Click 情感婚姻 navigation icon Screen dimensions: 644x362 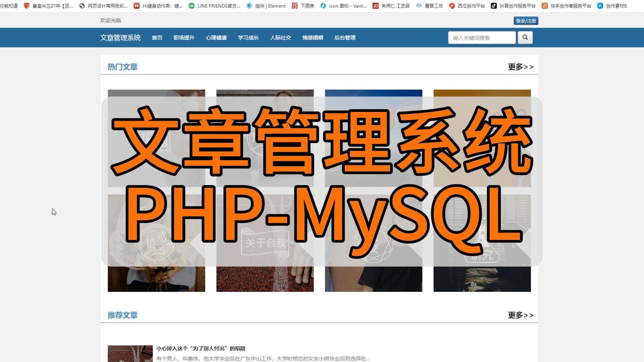click(x=313, y=38)
